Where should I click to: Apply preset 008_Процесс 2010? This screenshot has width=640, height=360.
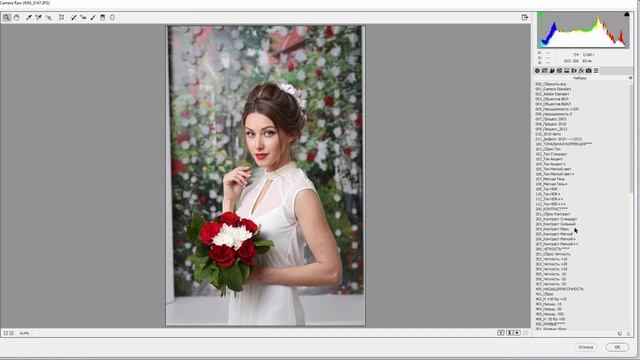pyautogui.click(x=551, y=124)
